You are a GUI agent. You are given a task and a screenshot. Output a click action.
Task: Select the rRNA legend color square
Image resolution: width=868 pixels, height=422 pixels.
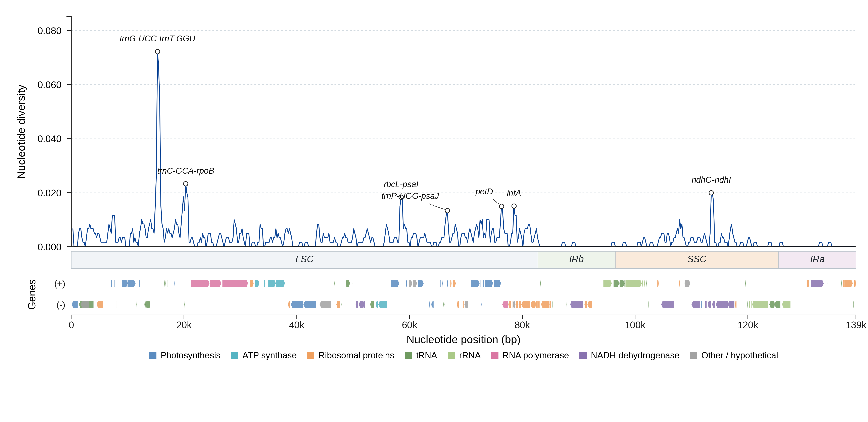(x=451, y=355)
